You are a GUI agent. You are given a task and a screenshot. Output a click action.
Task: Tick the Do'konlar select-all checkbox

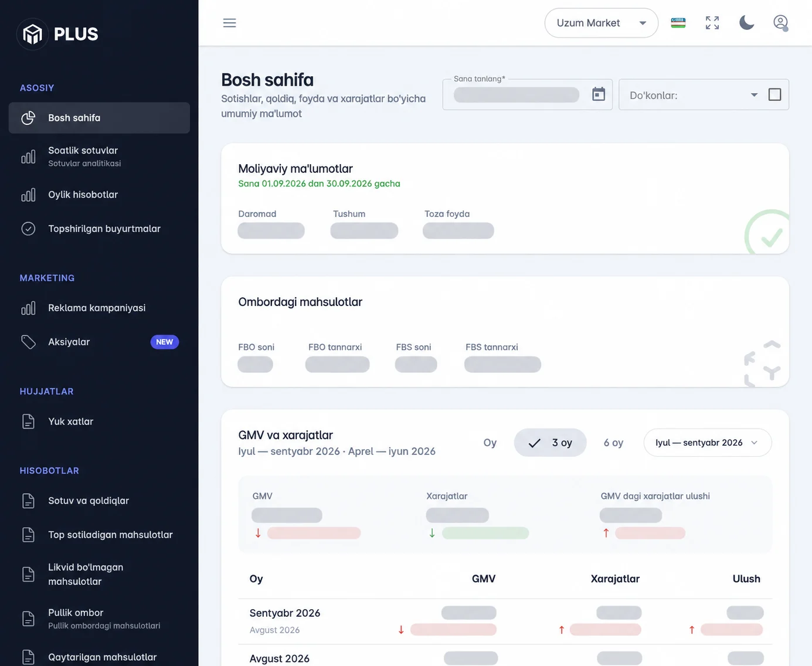click(x=774, y=94)
